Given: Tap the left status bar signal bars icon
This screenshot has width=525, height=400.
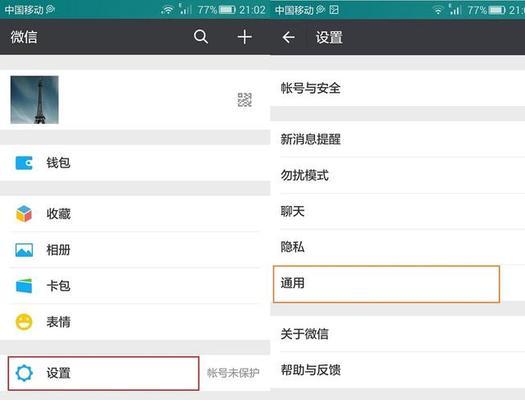Looking at the screenshot, I should coord(185,9).
